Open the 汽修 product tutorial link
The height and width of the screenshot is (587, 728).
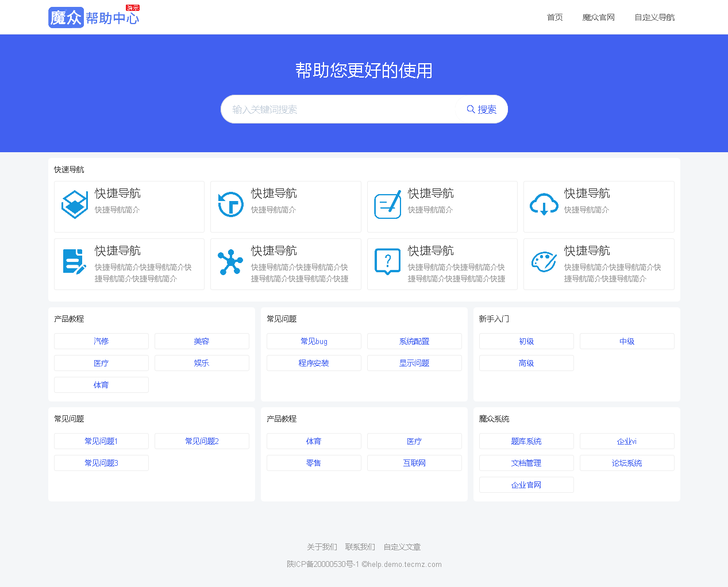point(101,341)
